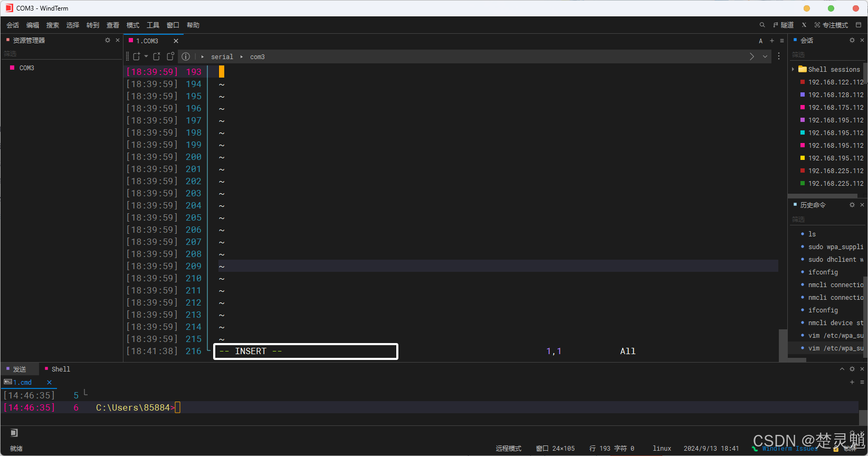The image size is (868, 456).
Task: Click the 会话 panel filter field
Action: click(x=827, y=55)
